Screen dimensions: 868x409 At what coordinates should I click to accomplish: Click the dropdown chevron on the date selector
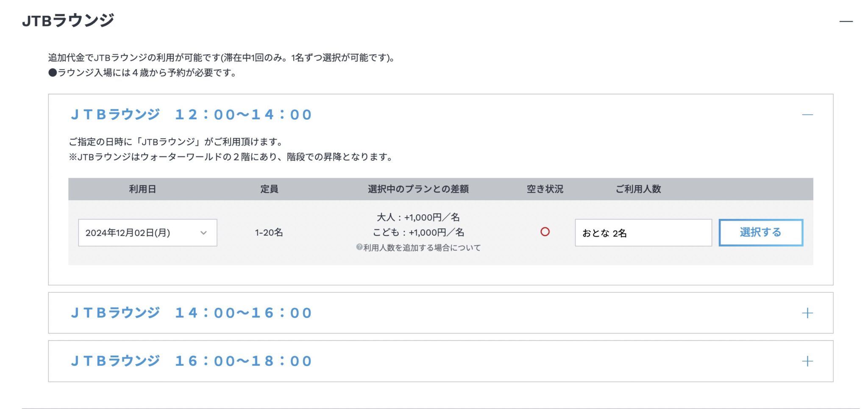204,233
